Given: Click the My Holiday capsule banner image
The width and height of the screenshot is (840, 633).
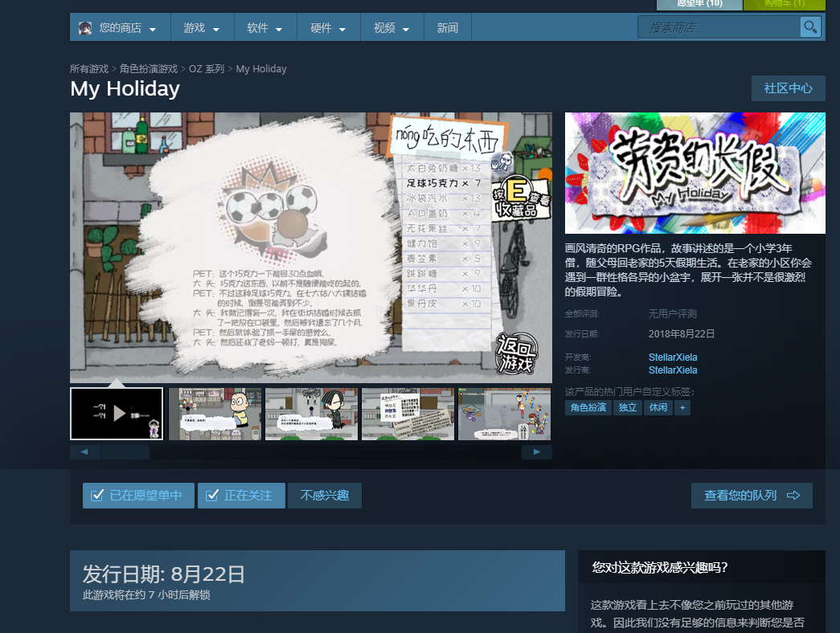Looking at the screenshot, I should click(695, 173).
